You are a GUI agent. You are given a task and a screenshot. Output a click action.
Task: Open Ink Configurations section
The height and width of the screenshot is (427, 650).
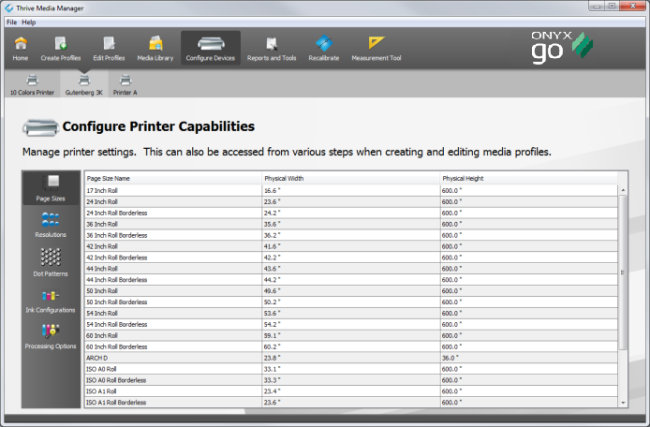coord(51,301)
